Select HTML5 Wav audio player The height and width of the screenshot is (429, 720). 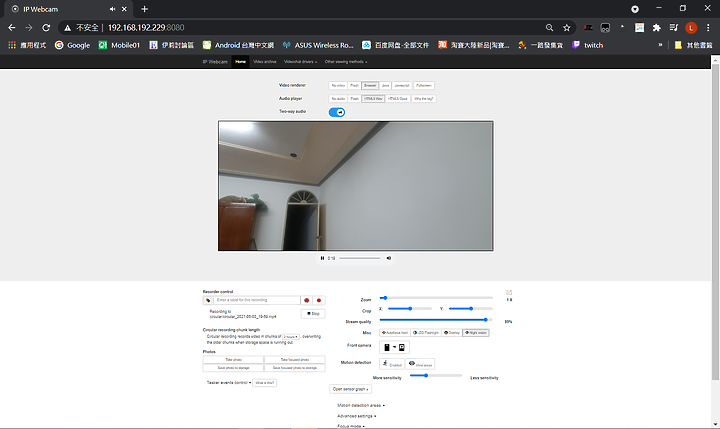(x=373, y=99)
